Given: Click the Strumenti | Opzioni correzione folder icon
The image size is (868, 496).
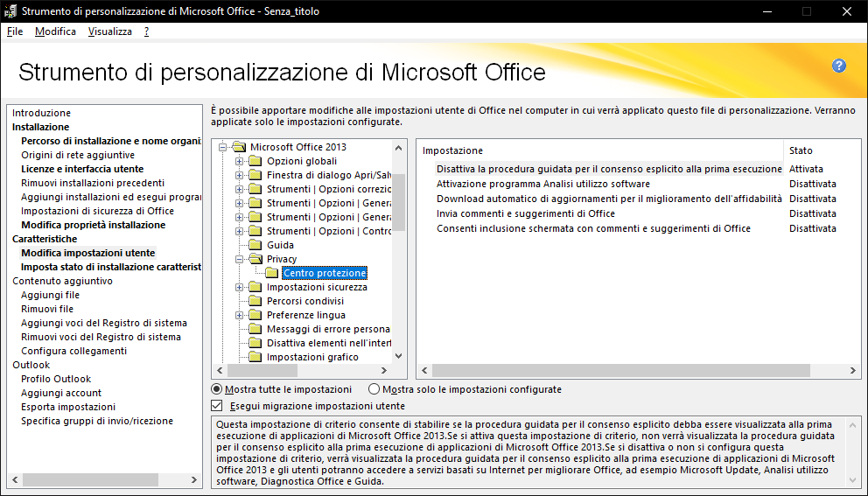Looking at the screenshot, I should [255, 189].
